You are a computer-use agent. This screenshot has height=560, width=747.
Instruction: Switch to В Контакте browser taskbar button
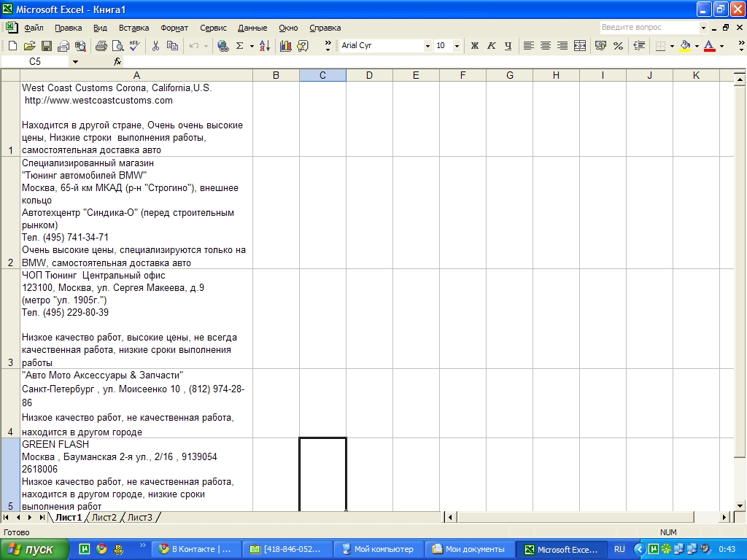point(196,549)
